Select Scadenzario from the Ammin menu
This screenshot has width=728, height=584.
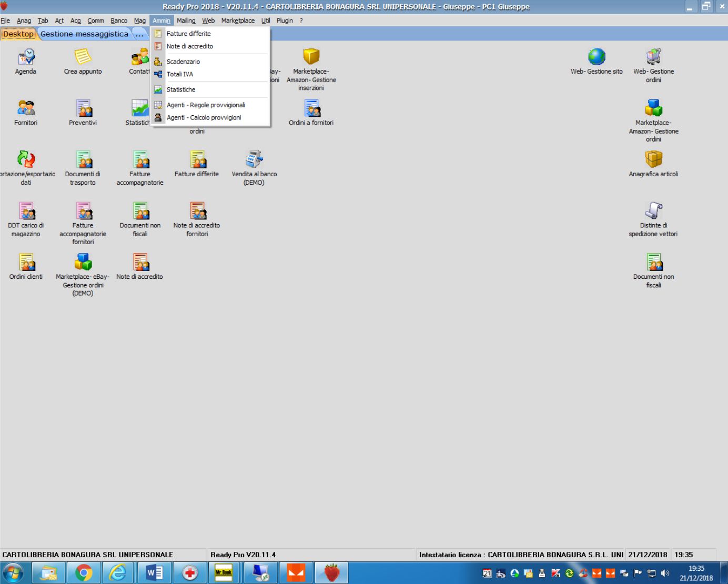point(210,62)
